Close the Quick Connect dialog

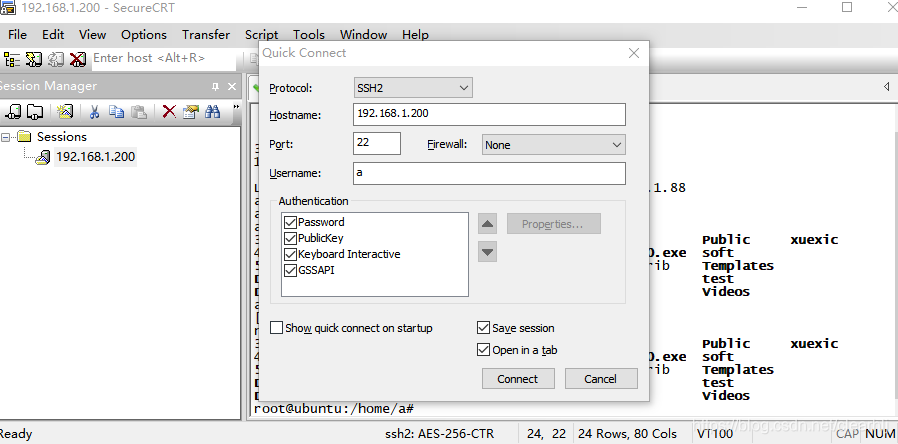tap(633, 53)
